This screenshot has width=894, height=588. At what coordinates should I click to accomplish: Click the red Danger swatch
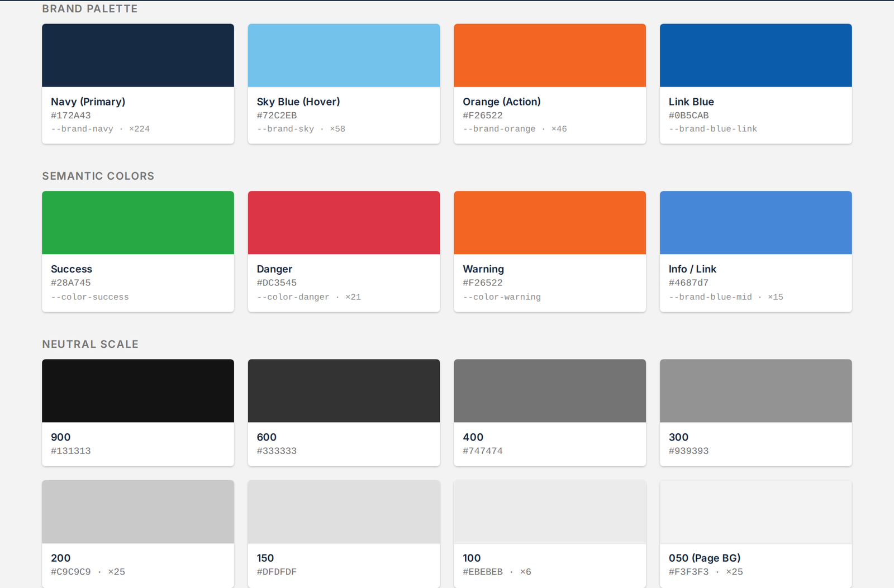point(344,223)
